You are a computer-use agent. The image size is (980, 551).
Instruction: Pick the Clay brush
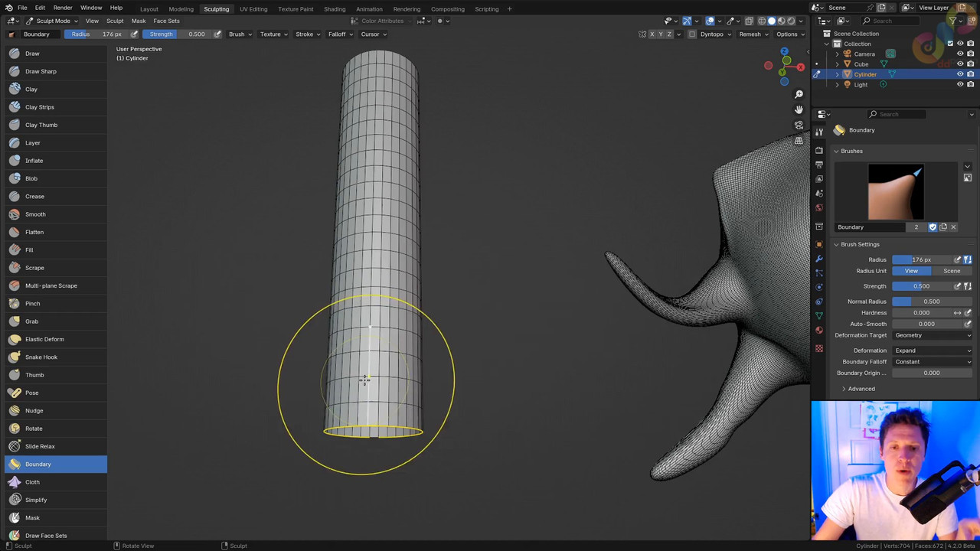click(x=55, y=89)
